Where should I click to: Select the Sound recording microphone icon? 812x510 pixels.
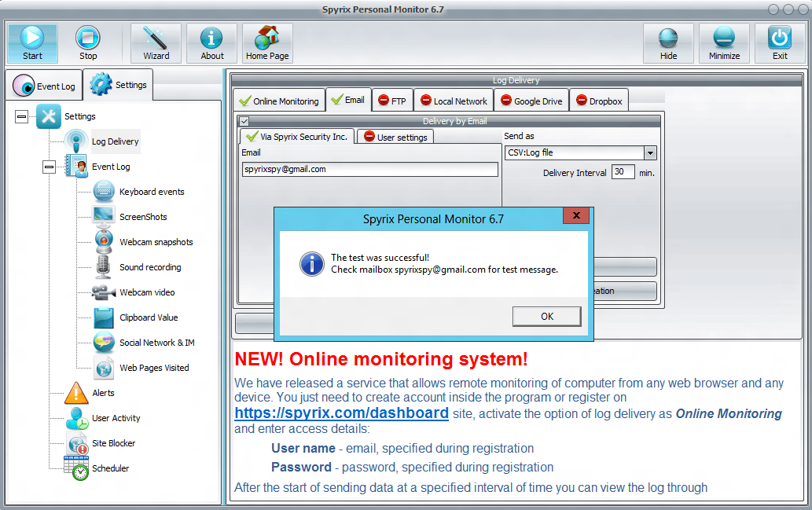coord(104,267)
